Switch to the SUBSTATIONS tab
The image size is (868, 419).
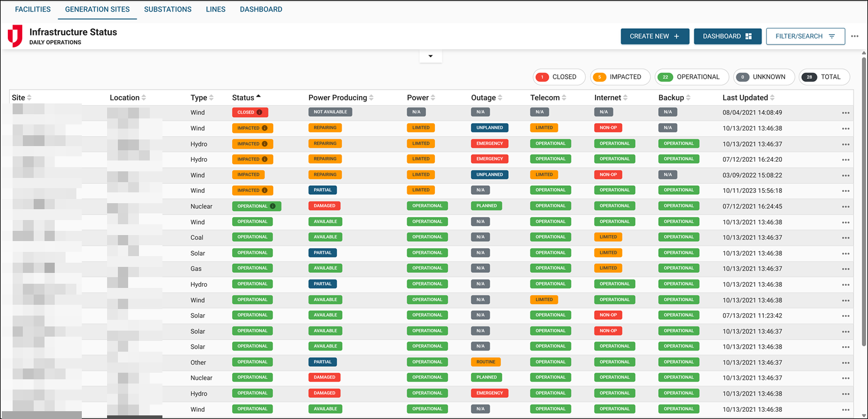coord(167,9)
